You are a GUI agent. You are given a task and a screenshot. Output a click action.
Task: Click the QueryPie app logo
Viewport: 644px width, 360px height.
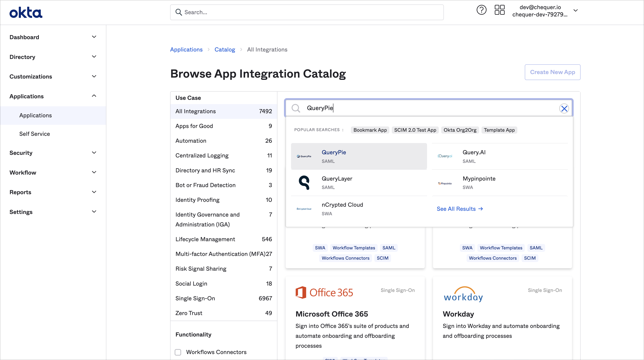304,156
